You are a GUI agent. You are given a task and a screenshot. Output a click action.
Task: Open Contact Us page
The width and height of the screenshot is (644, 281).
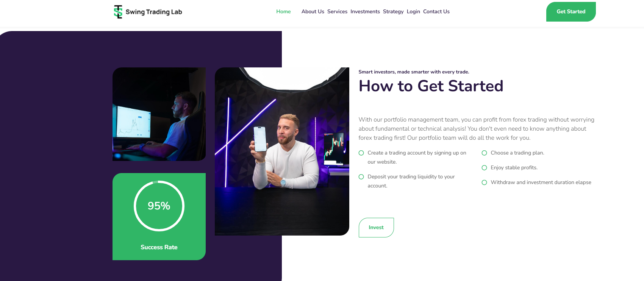click(436, 12)
